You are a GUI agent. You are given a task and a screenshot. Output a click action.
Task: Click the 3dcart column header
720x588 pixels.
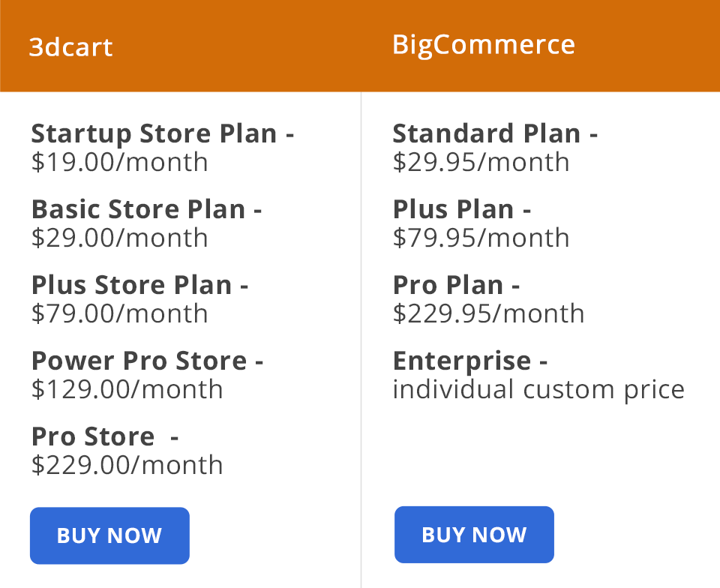(x=70, y=46)
